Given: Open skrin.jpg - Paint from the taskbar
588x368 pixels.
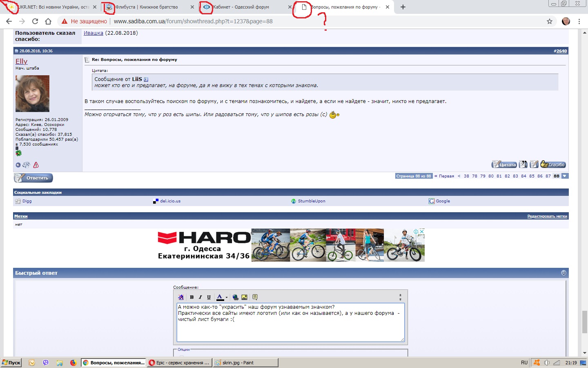Looking at the screenshot, I should (x=245, y=363).
